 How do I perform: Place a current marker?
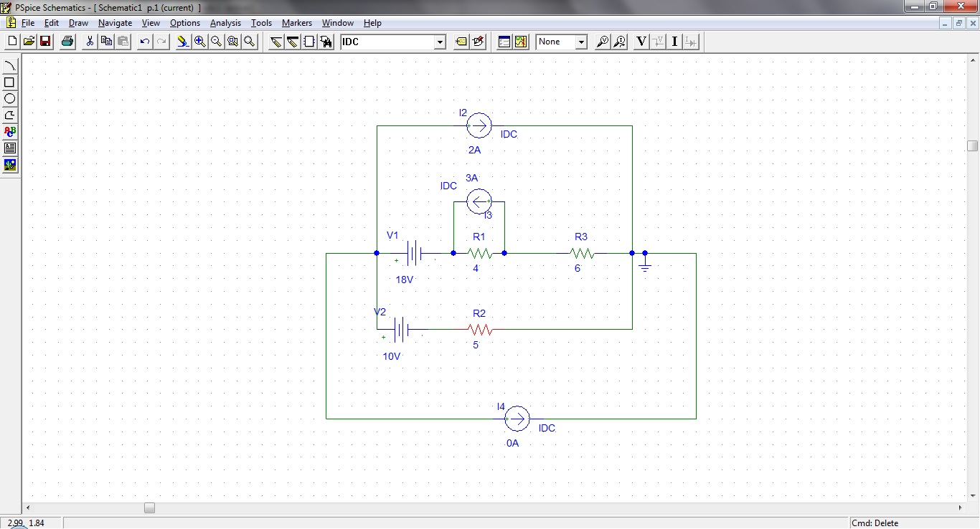click(620, 42)
